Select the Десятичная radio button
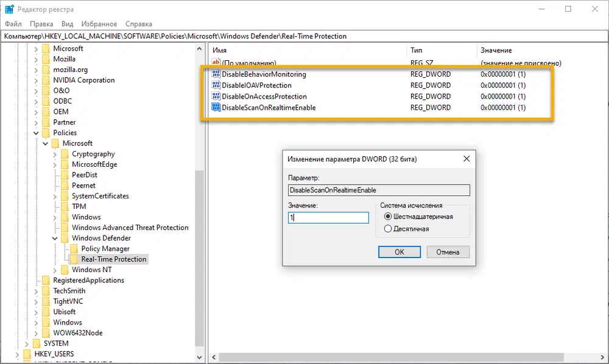Image resolution: width=609 pixels, height=364 pixels. coord(388,229)
